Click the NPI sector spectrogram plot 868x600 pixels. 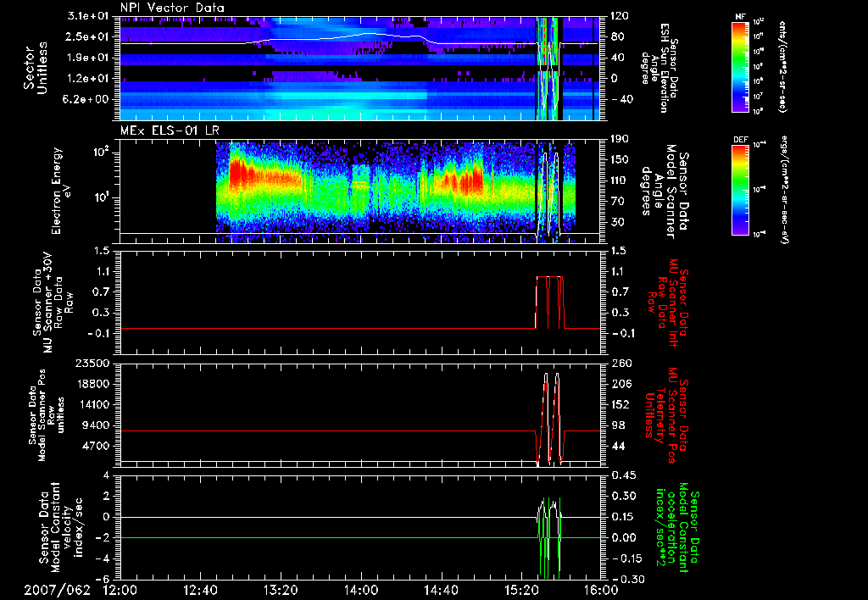point(360,68)
